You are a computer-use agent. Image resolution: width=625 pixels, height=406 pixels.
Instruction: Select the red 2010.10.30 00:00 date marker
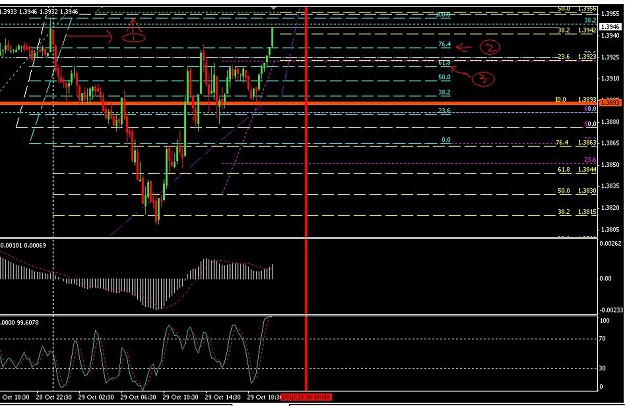coord(306,397)
